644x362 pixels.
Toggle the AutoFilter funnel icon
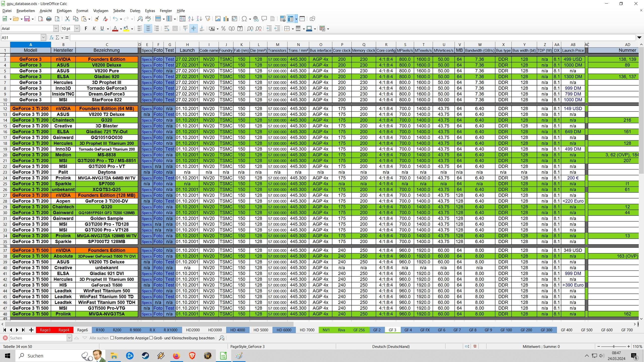point(208,19)
